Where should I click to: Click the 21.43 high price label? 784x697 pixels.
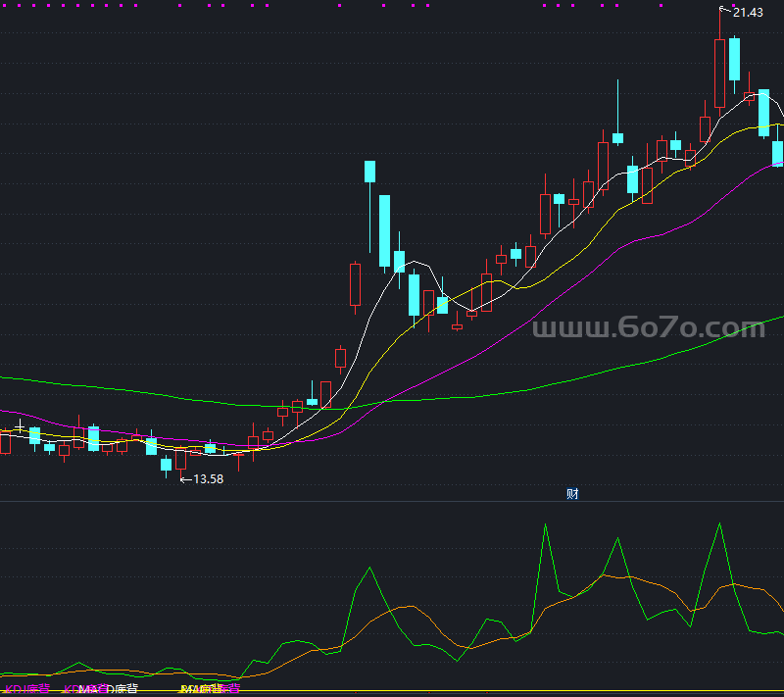click(748, 13)
